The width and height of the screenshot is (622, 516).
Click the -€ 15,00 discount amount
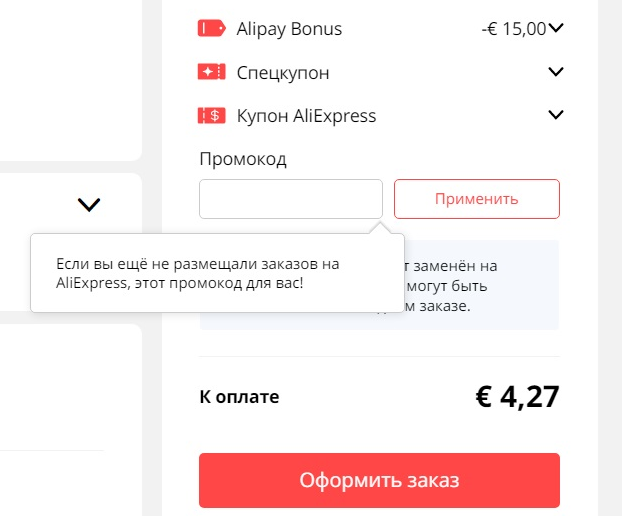514,29
